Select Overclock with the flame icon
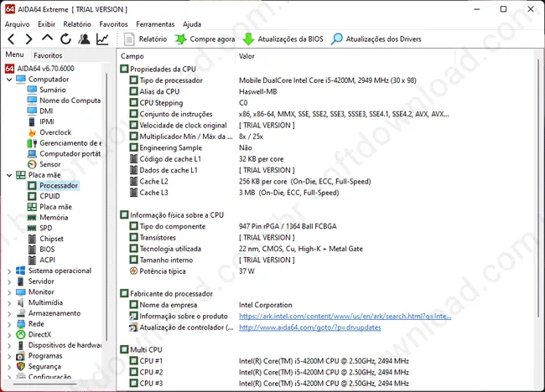The height and width of the screenshot is (392, 545). pos(55,132)
